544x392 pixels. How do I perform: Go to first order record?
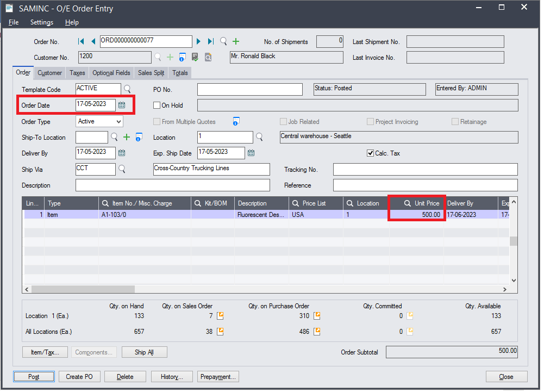(x=81, y=41)
